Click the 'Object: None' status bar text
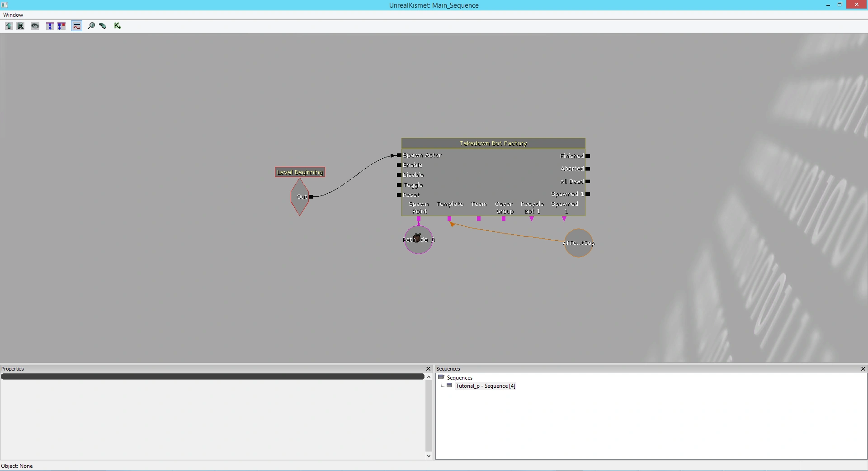 coord(17,466)
